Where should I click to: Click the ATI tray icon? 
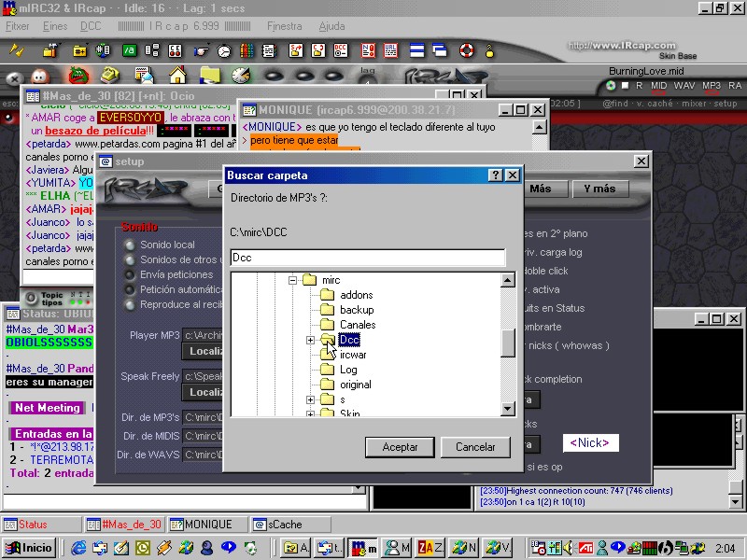(x=585, y=548)
